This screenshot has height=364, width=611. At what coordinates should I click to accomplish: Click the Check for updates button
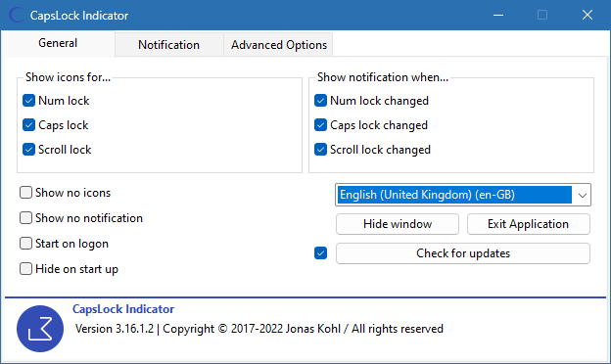tap(463, 253)
